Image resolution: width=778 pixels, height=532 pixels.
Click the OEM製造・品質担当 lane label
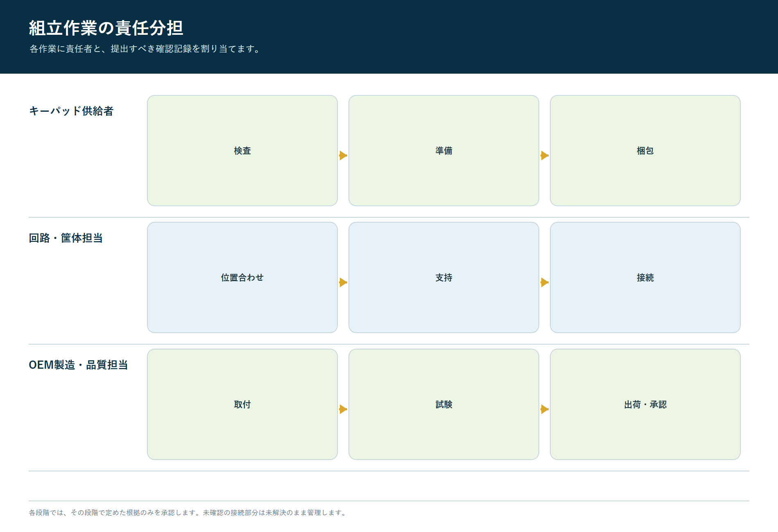pyautogui.click(x=78, y=365)
